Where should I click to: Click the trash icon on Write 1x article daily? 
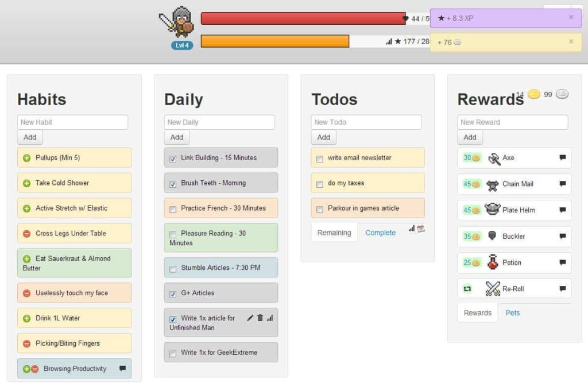click(x=261, y=318)
